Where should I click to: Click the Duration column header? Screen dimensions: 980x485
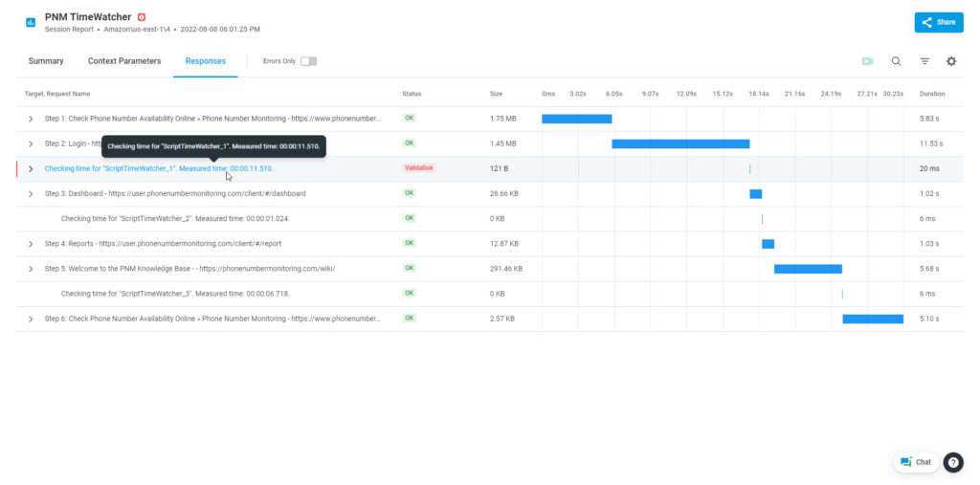coord(932,94)
